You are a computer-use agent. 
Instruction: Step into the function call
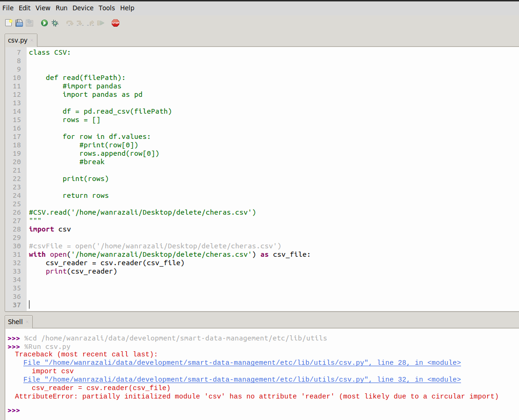click(79, 22)
